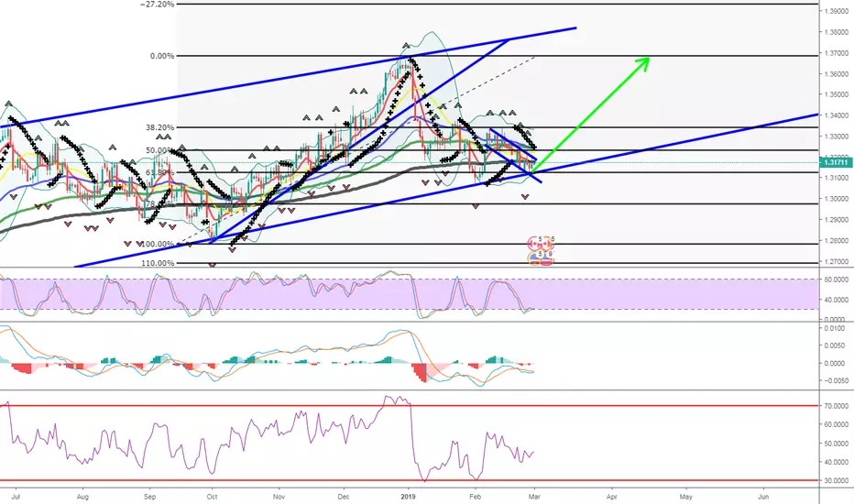Click the Nov label on time axis
Image resolution: width=854 pixels, height=504 pixels.
click(x=279, y=497)
